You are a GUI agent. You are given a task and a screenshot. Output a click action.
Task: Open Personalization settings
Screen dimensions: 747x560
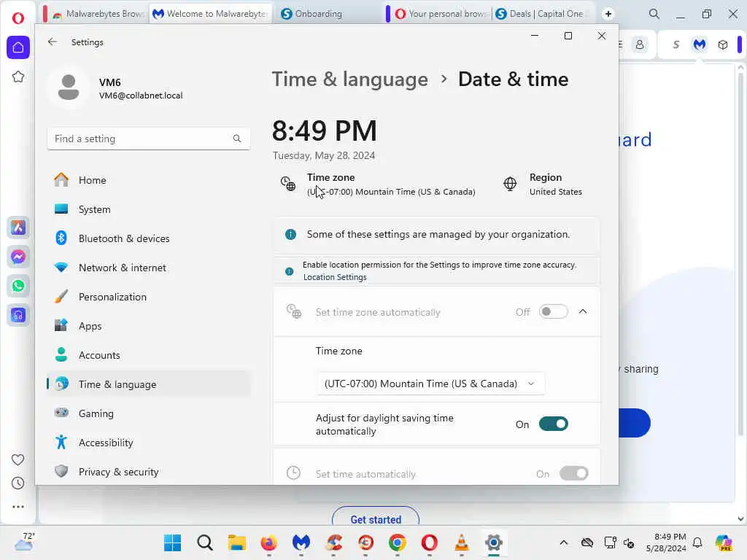(x=149, y=297)
